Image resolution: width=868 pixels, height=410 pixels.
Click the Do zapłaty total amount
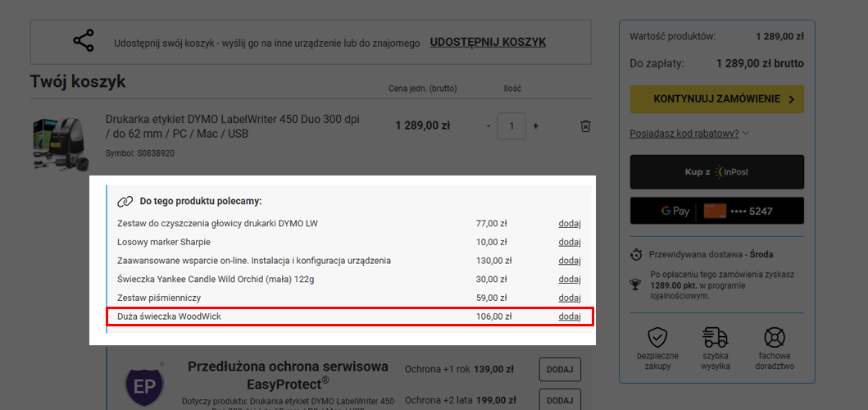click(x=760, y=64)
